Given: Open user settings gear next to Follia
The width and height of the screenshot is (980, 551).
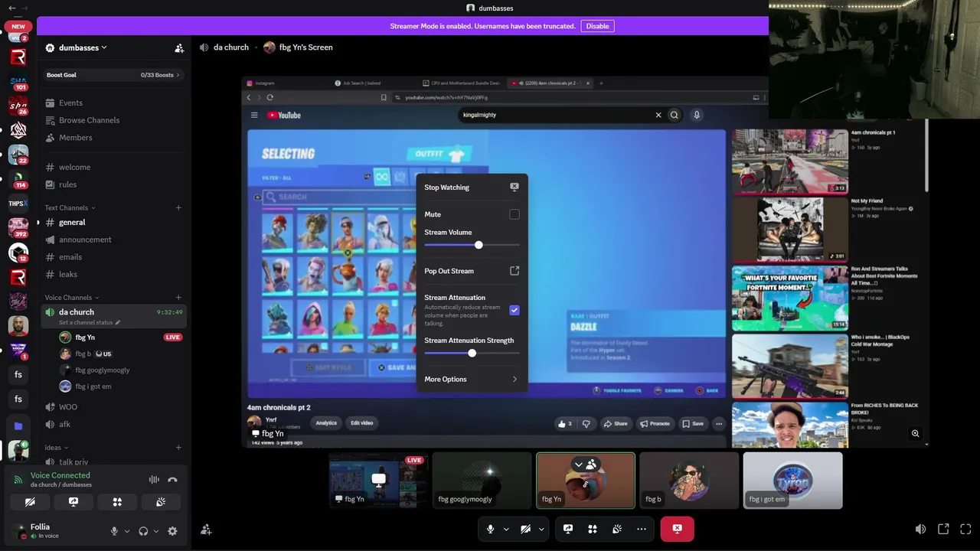Looking at the screenshot, I should pos(172,531).
